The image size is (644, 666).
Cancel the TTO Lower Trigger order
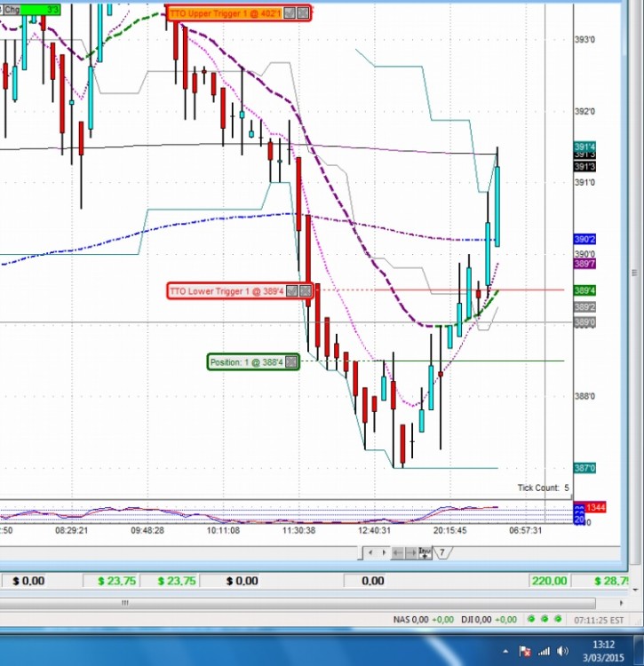pyautogui.click(x=305, y=291)
